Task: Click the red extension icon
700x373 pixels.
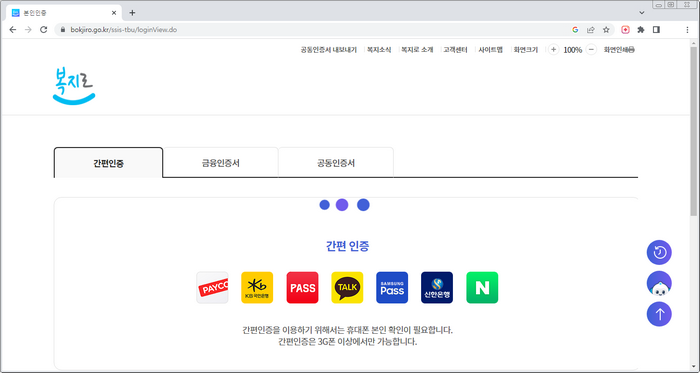Action: pyautogui.click(x=625, y=30)
